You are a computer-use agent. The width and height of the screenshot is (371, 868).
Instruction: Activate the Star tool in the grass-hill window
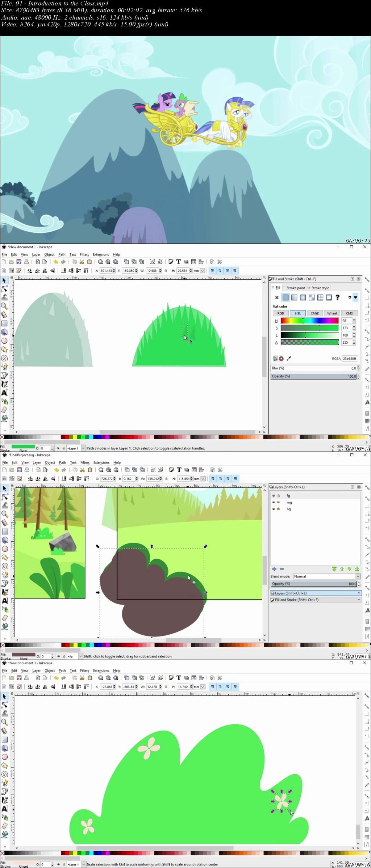[4, 350]
